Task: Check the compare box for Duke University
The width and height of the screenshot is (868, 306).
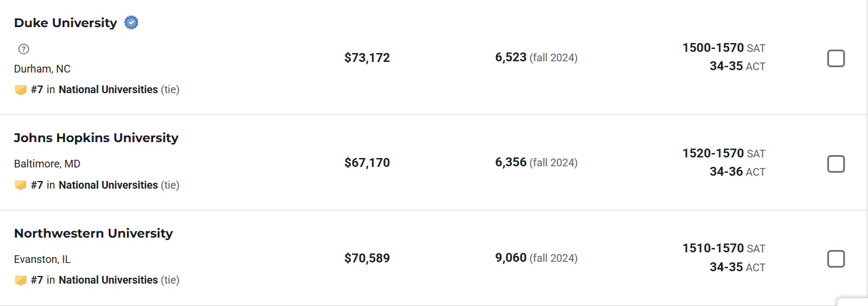Action: 836,58
